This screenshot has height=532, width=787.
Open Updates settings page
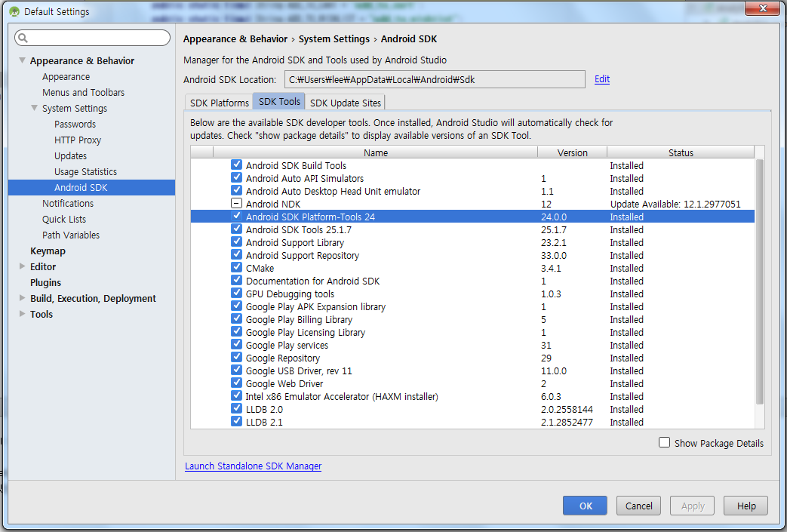pyautogui.click(x=70, y=155)
